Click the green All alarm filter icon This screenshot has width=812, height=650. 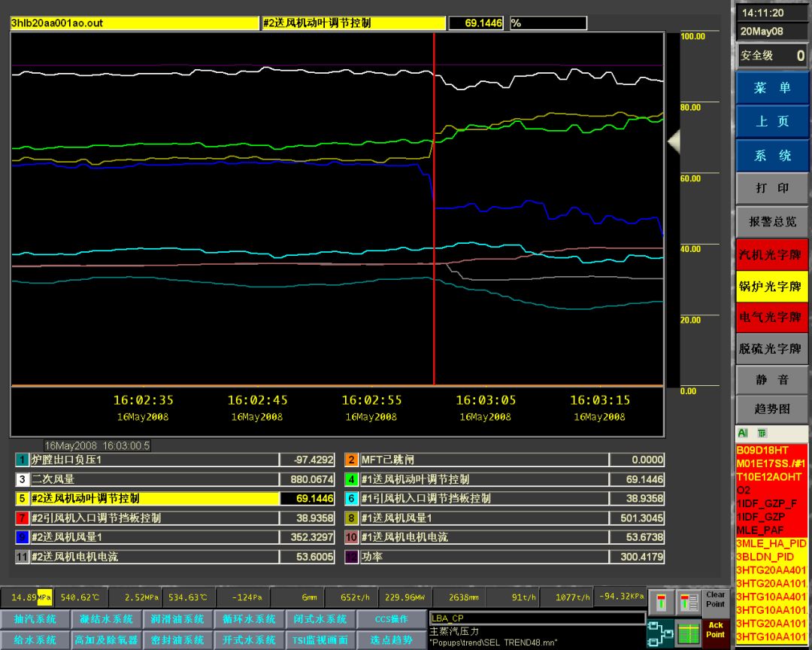click(x=743, y=433)
